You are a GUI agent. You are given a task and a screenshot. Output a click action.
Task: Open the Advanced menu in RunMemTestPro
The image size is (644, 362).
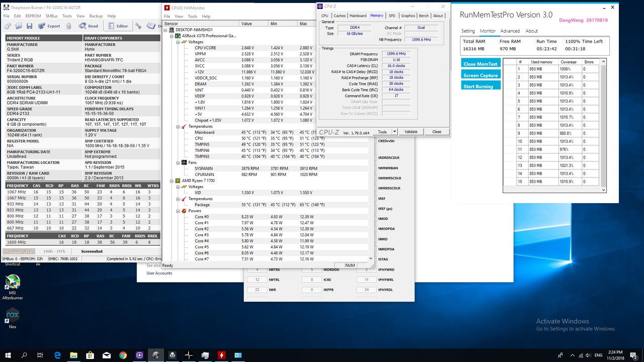click(x=510, y=31)
